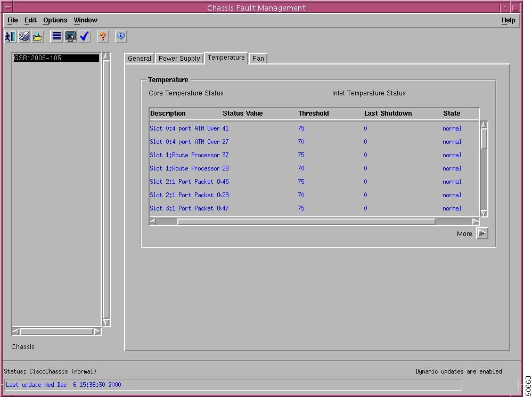Click the exit running-man toolbar icon
532x397 pixels.
click(10, 36)
